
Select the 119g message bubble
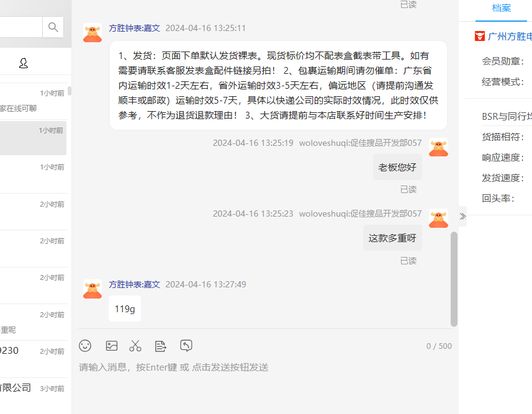click(125, 309)
